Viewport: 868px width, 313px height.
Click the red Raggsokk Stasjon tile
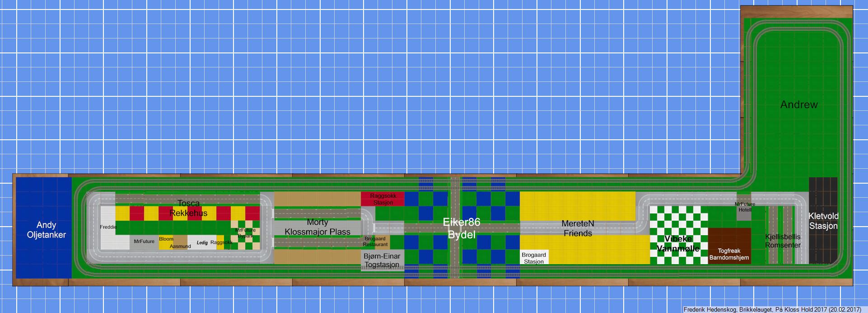click(383, 199)
